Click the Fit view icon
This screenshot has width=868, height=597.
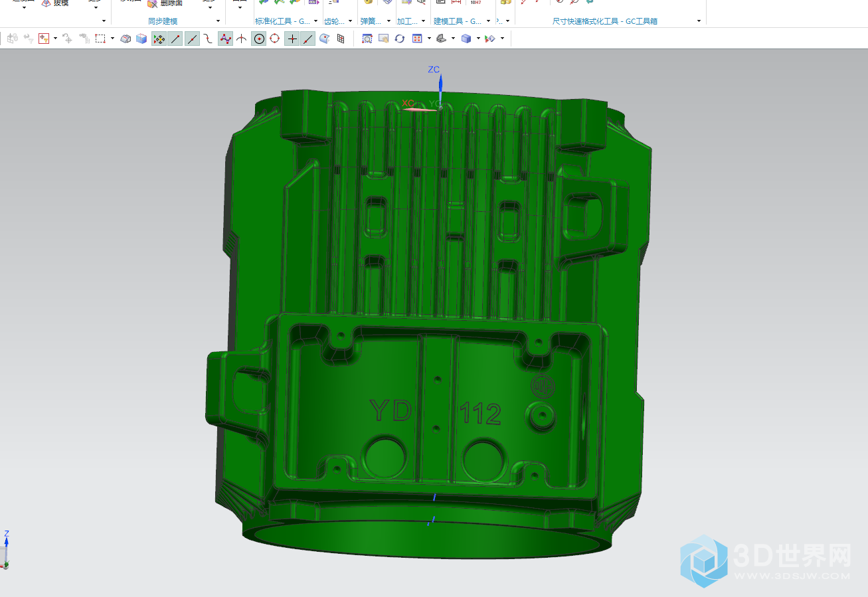[x=417, y=39]
